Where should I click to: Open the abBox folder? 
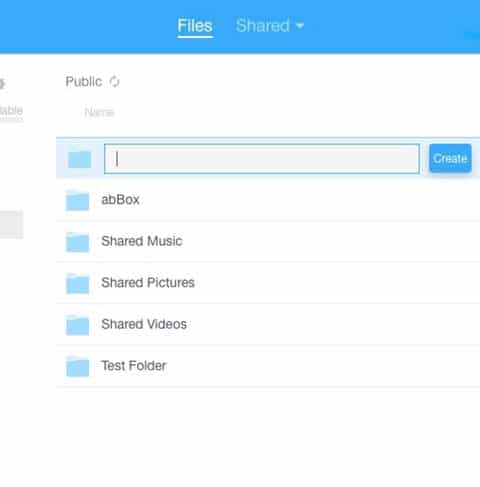coord(120,200)
